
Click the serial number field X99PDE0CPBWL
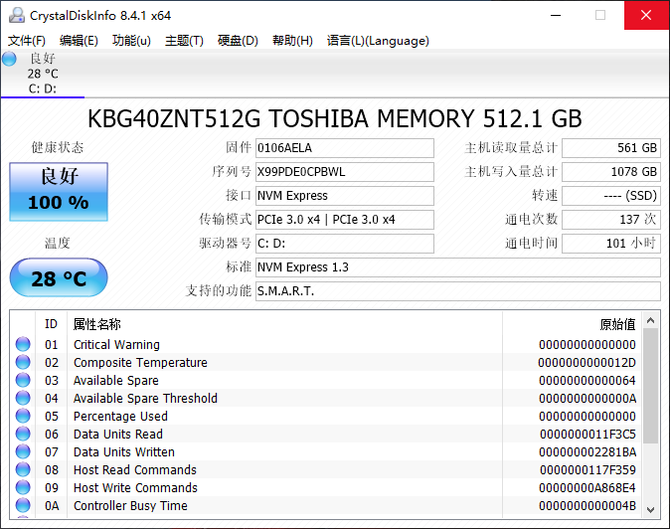pos(345,172)
